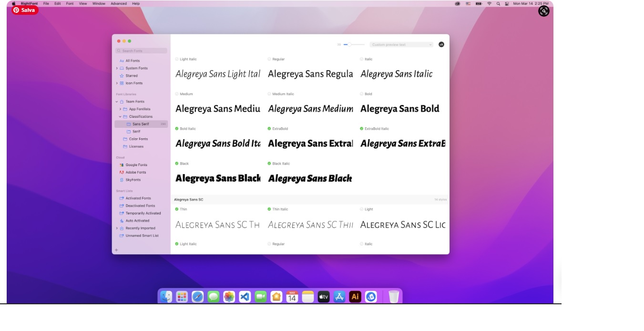This screenshot has width=644, height=331.
Task: Click the uppercase/lowercase preview toggle button
Action: click(x=441, y=44)
